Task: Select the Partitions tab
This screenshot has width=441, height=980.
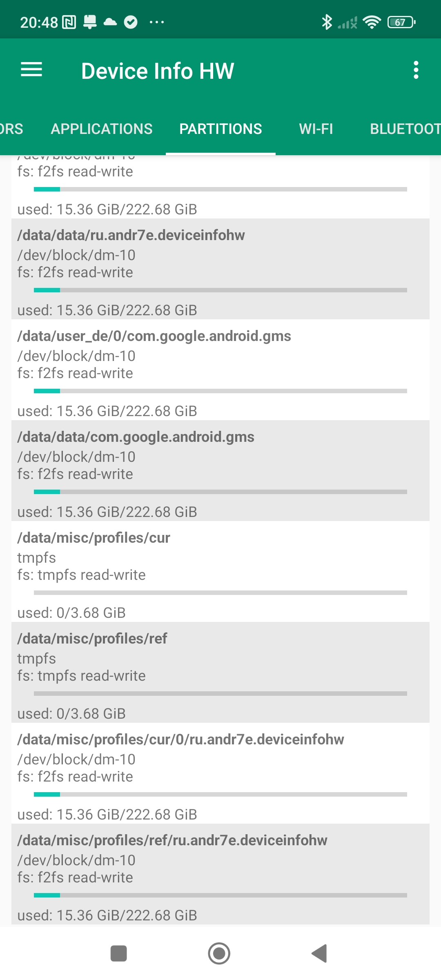Action: coord(220,129)
